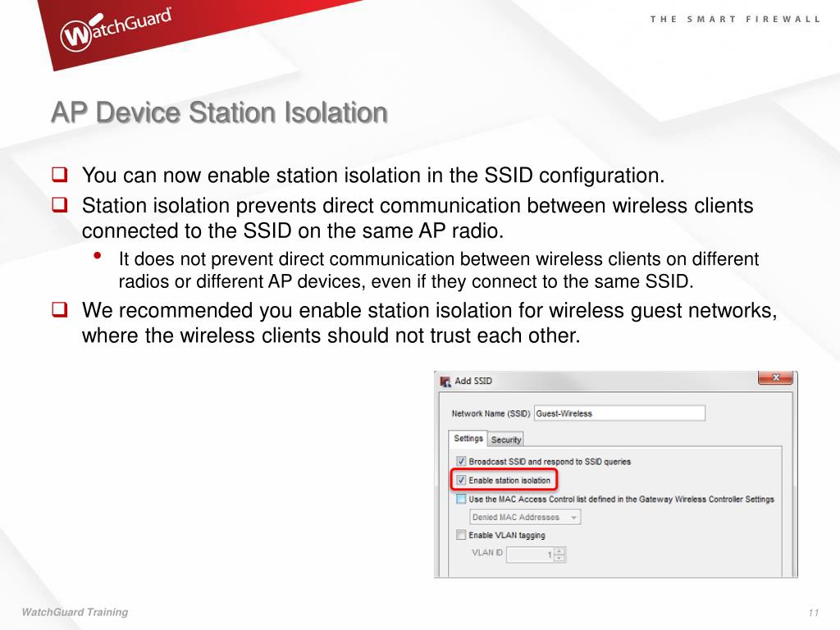Switch to the Security tab

click(x=505, y=440)
